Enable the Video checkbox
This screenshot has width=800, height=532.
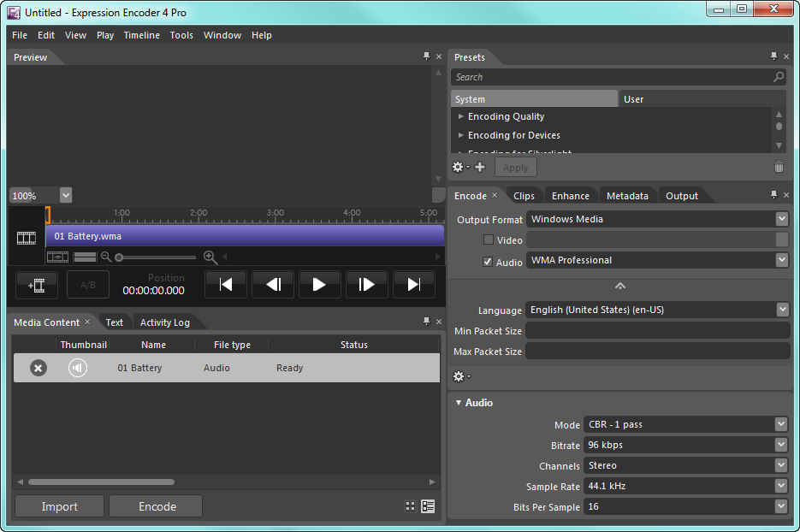click(489, 240)
